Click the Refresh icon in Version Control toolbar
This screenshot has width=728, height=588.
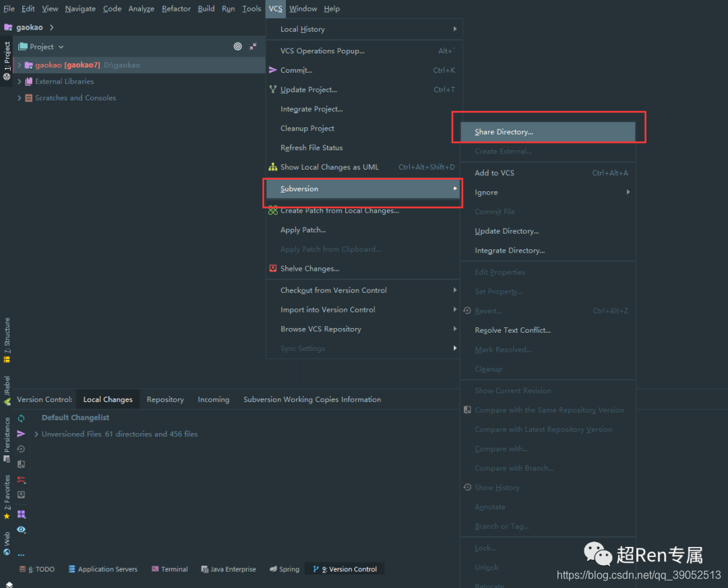pos(22,418)
